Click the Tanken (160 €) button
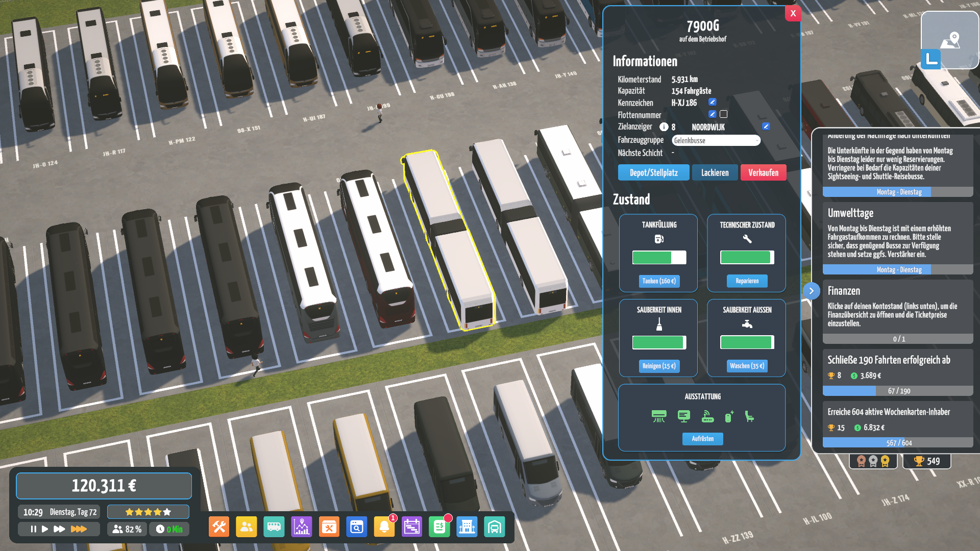Image resolution: width=980 pixels, height=551 pixels. [659, 281]
